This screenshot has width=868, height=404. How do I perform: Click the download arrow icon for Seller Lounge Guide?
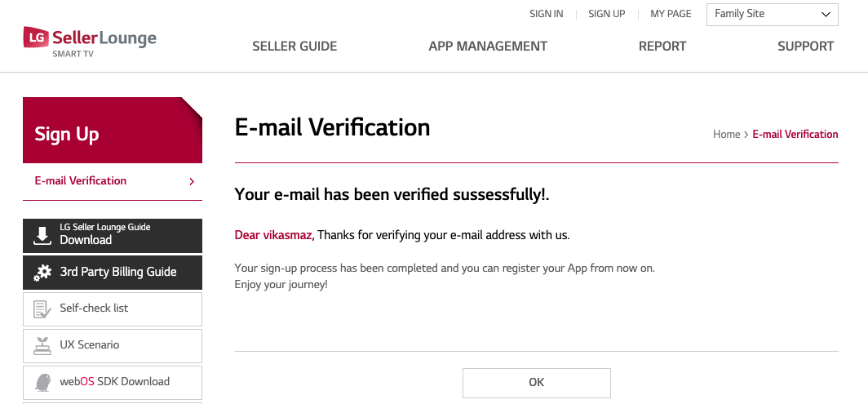pos(42,236)
